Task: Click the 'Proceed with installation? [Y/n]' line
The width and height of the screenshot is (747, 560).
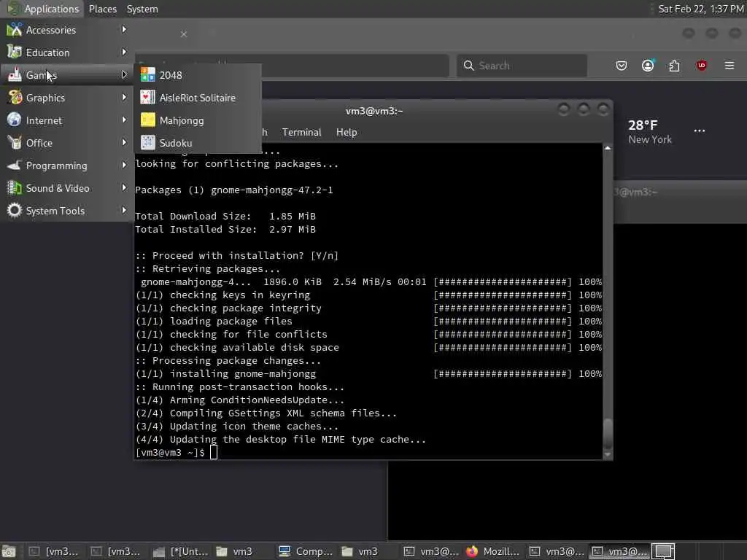Action: [x=237, y=256]
